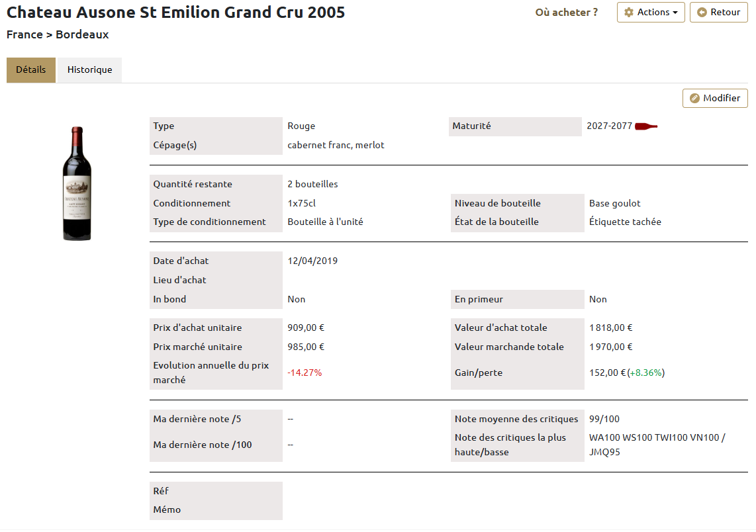756x532 pixels.
Task: Click the Chateau Ausone bottle thumbnail
Action: pyautogui.click(x=77, y=183)
